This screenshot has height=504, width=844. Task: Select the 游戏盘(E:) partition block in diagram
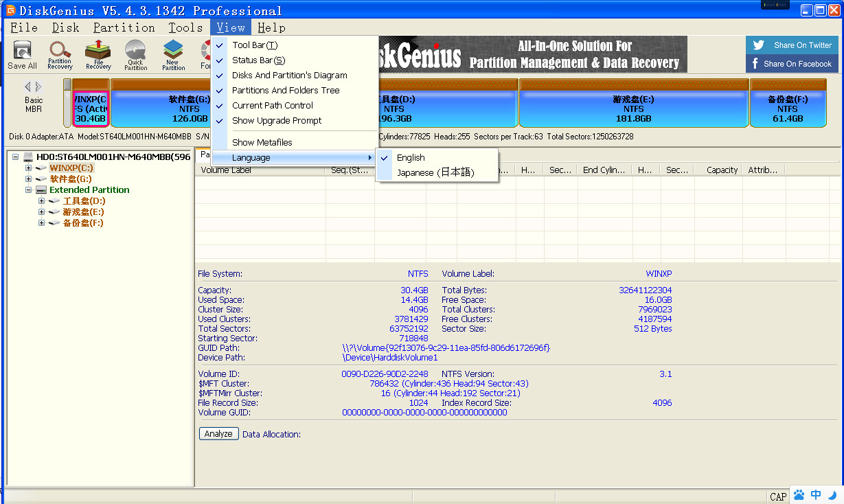633,108
